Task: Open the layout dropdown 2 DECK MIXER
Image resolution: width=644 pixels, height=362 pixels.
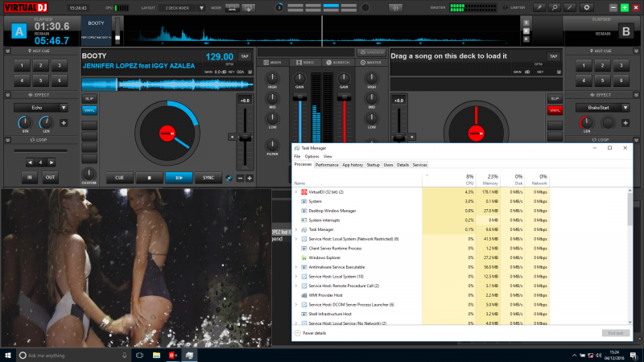Action: (x=183, y=8)
